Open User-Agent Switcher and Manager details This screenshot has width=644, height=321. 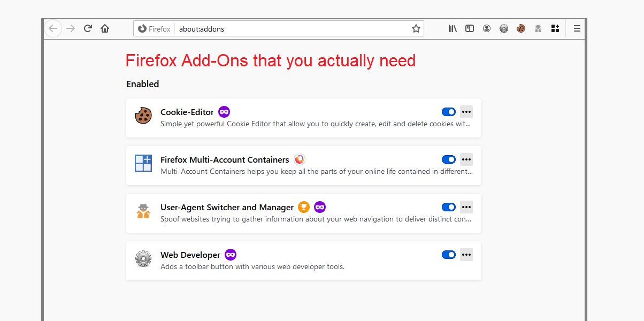pyautogui.click(x=227, y=208)
